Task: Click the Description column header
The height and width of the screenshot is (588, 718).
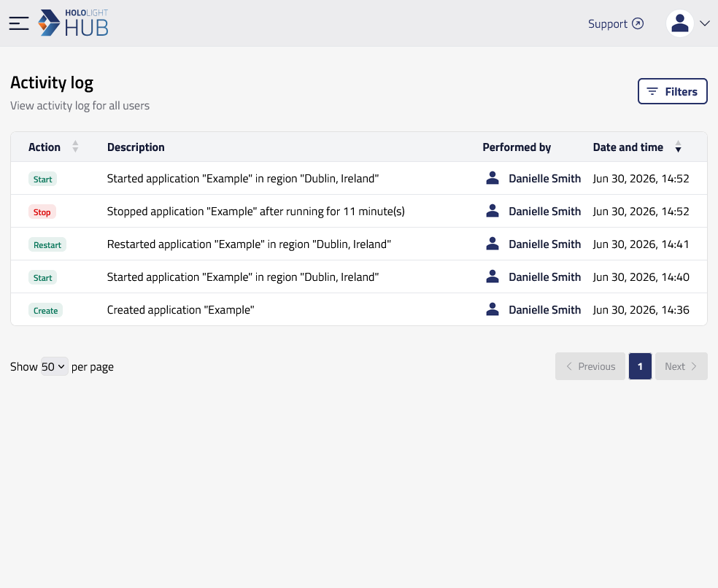Action: 136,147
